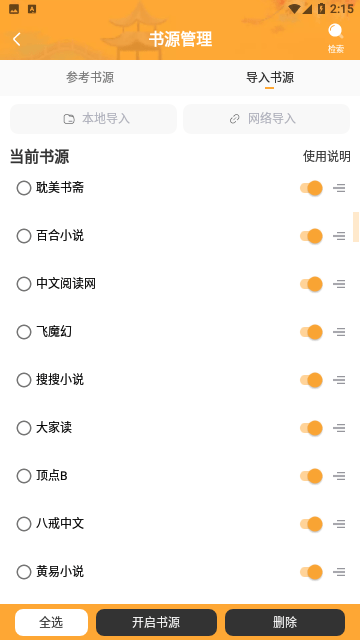Open the 使用说明 link
The image size is (360, 640).
pos(327,156)
